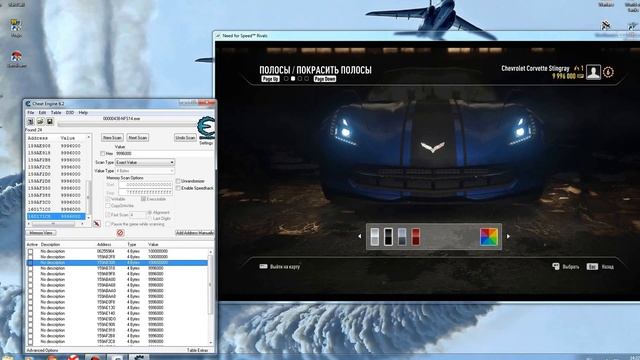Select the red stripe color swatch
The width and height of the screenshot is (640, 360).
416,237
